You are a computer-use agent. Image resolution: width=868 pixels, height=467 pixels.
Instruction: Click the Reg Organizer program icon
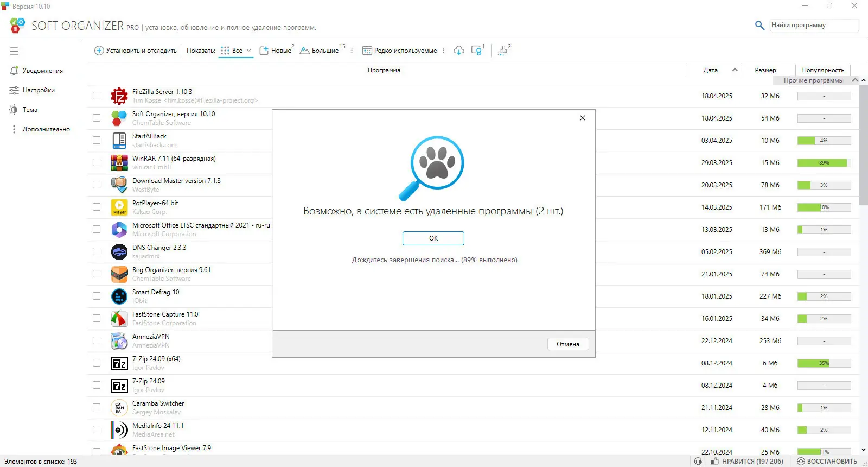(119, 274)
